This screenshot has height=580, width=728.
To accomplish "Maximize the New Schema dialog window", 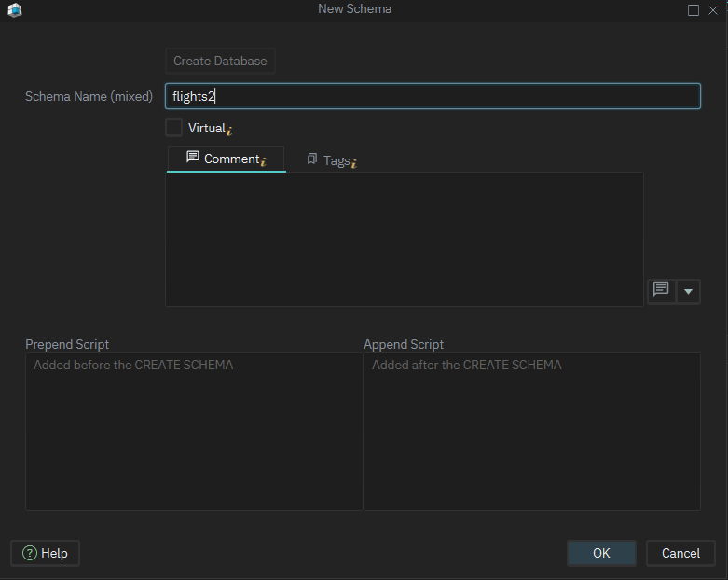I will click(x=694, y=10).
